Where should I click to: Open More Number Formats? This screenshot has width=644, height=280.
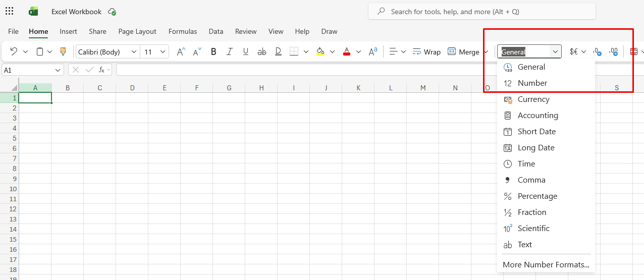click(x=546, y=264)
